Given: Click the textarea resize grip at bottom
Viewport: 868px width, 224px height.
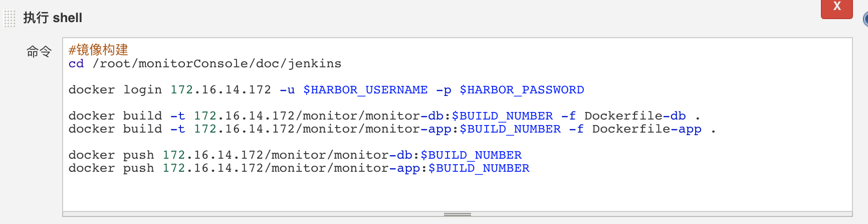Looking at the screenshot, I should [x=457, y=214].
